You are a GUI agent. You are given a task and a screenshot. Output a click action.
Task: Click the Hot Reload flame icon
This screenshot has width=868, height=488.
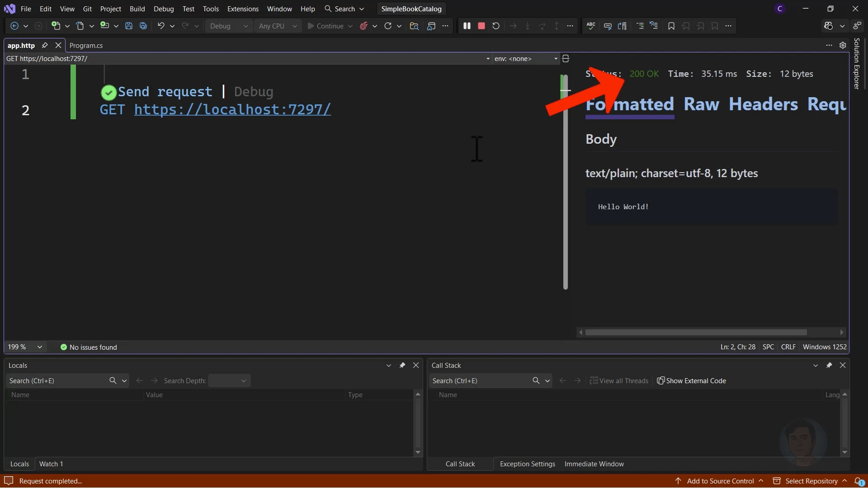coord(364,26)
